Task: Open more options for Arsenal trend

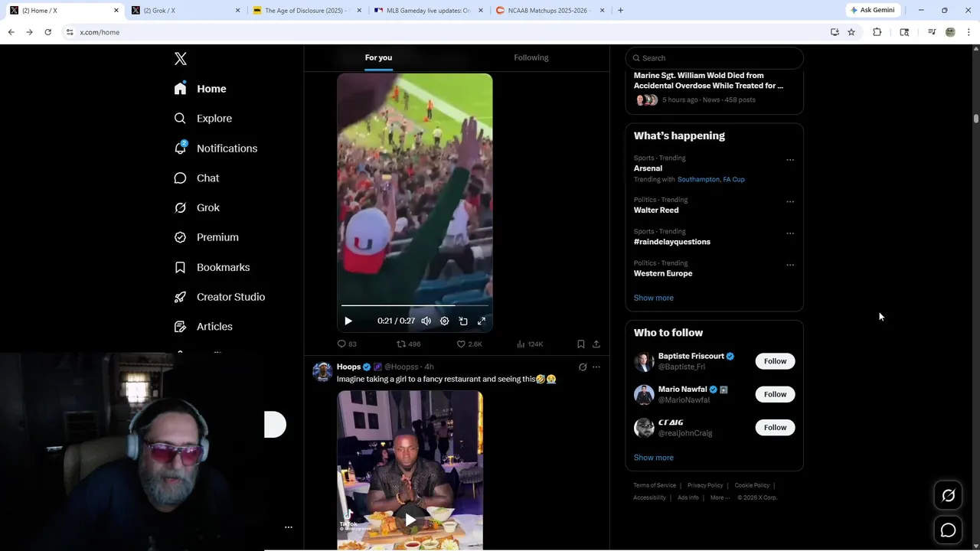Action: [x=790, y=160]
